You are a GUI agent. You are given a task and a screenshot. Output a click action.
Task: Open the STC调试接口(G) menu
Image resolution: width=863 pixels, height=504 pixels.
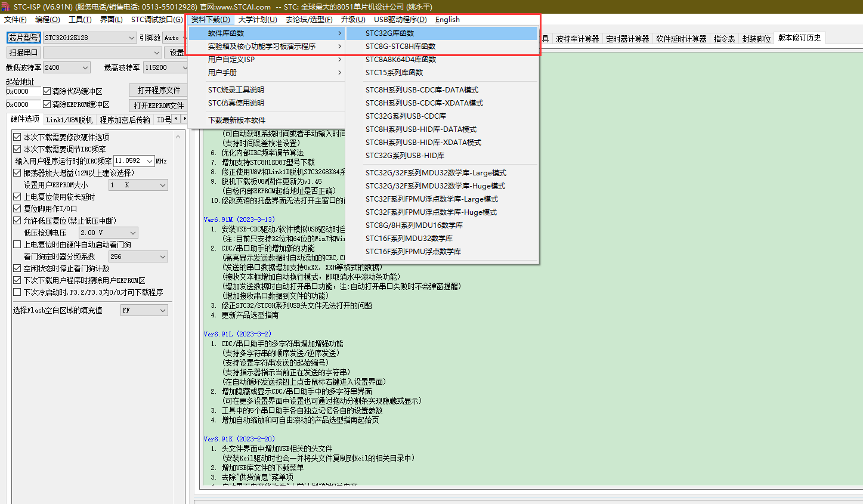click(x=157, y=20)
